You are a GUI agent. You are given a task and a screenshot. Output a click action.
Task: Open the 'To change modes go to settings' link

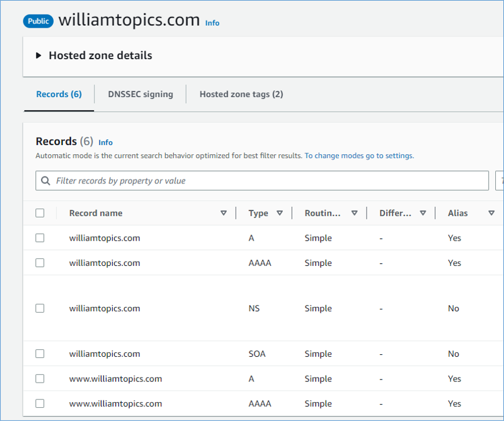(x=359, y=156)
